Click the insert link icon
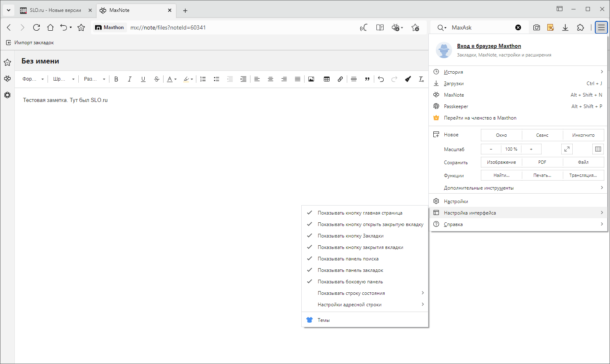 [340, 79]
